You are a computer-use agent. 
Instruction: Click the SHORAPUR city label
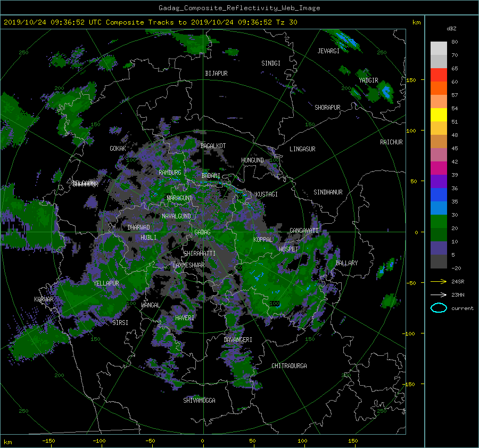coord(327,108)
